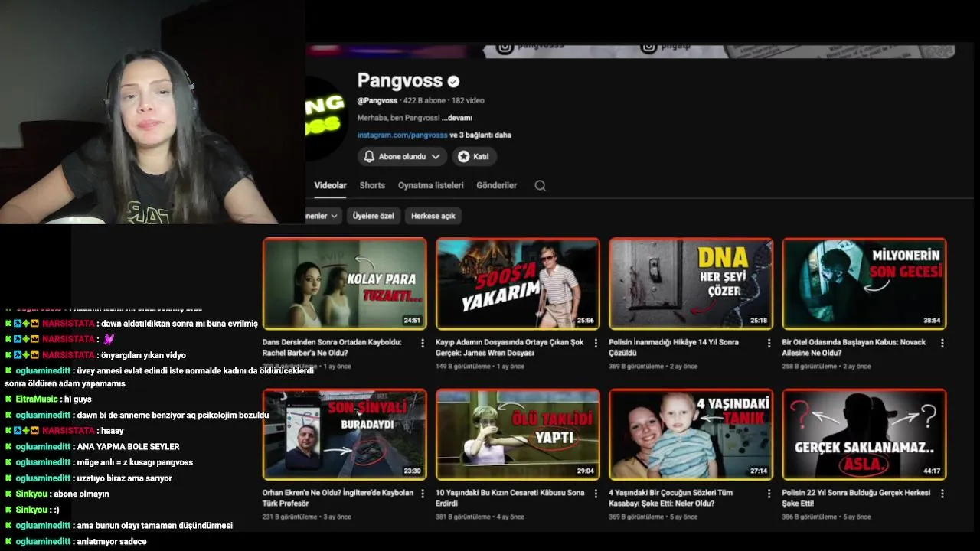The width and height of the screenshot is (980, 551).
Task: Click the 4 YAŞINDAKİ TANIK thumbnail
Action: point(691,435)
